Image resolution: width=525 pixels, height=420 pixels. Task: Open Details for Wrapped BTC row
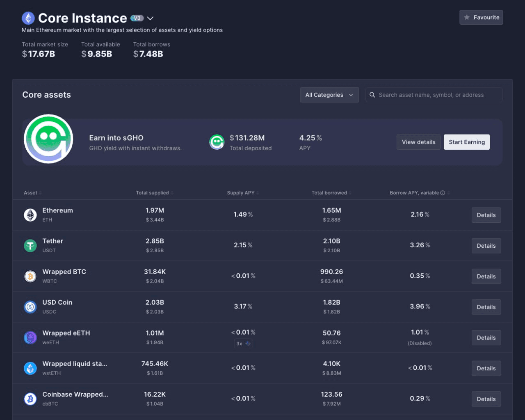[x=486, y=276]
